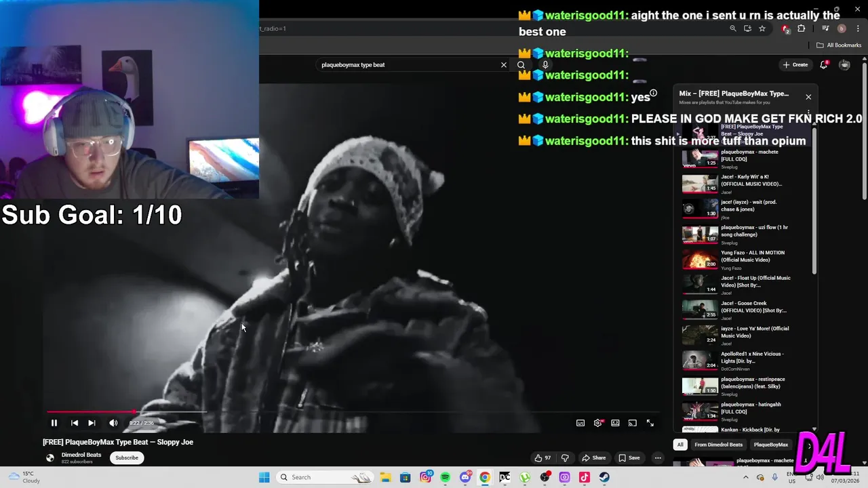868x488 pixels.
Task: Install app icon in address bar
Action: (747, 28)
